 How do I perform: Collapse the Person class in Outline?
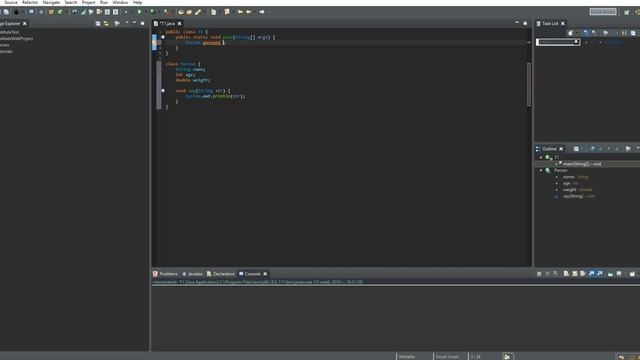[541, 170]
